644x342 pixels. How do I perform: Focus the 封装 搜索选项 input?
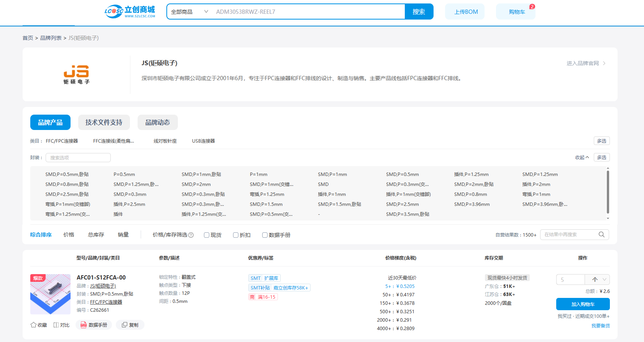(x=78, y=158)
